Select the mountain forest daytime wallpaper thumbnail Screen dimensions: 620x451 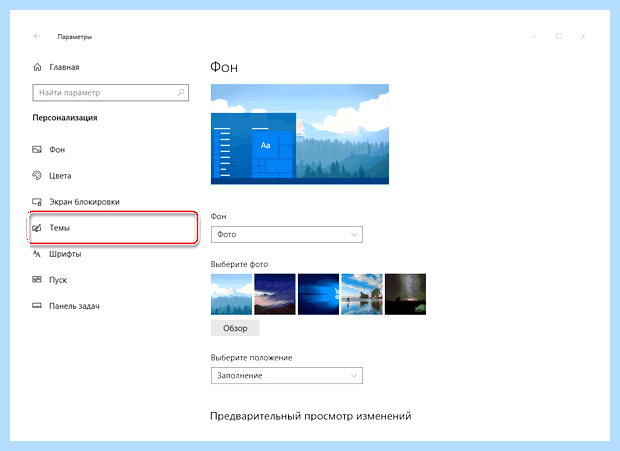231,294
